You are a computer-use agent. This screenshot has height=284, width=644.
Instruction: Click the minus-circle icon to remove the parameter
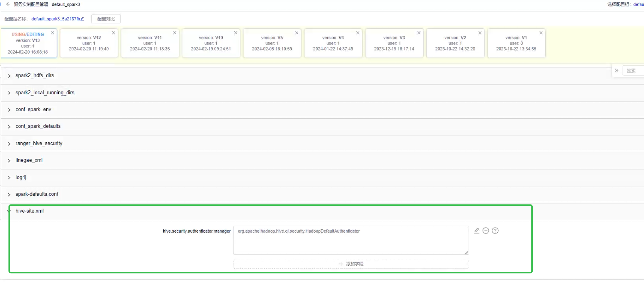point(486,231)
